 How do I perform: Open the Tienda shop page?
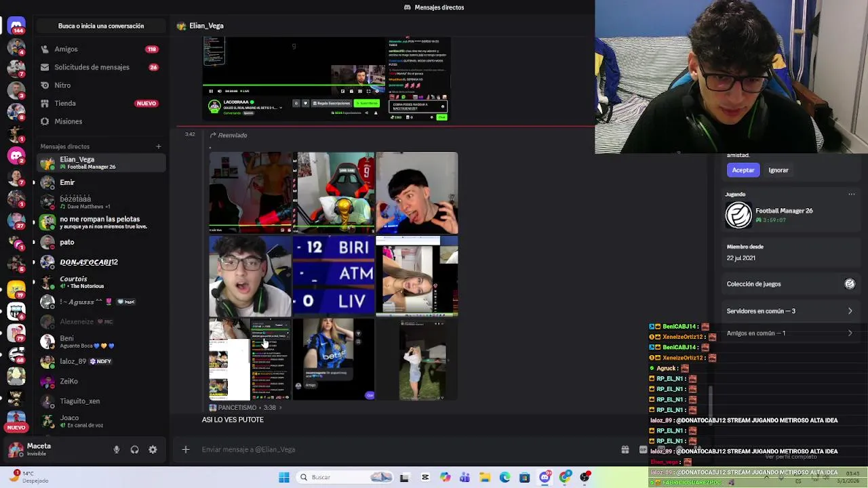100,103
